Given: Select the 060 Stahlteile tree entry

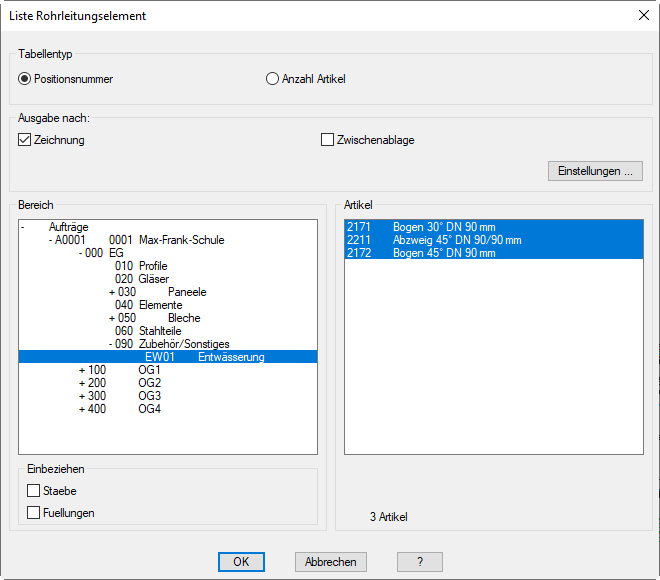Looking at the screenshot, I should (x=147, y=331).
